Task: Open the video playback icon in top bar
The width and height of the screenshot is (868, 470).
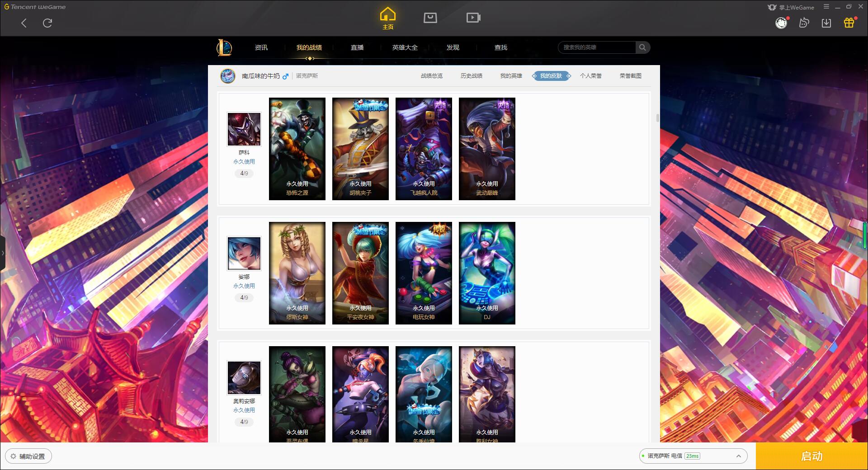Action: click(x=473, y=18)
